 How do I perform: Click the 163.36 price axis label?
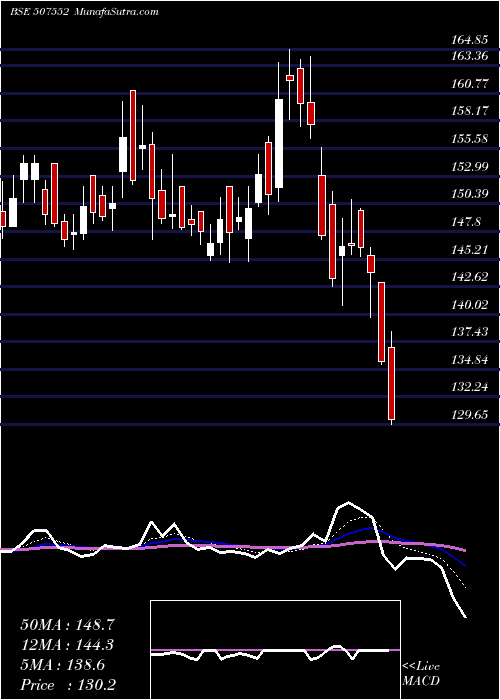[x=470, y=56]
